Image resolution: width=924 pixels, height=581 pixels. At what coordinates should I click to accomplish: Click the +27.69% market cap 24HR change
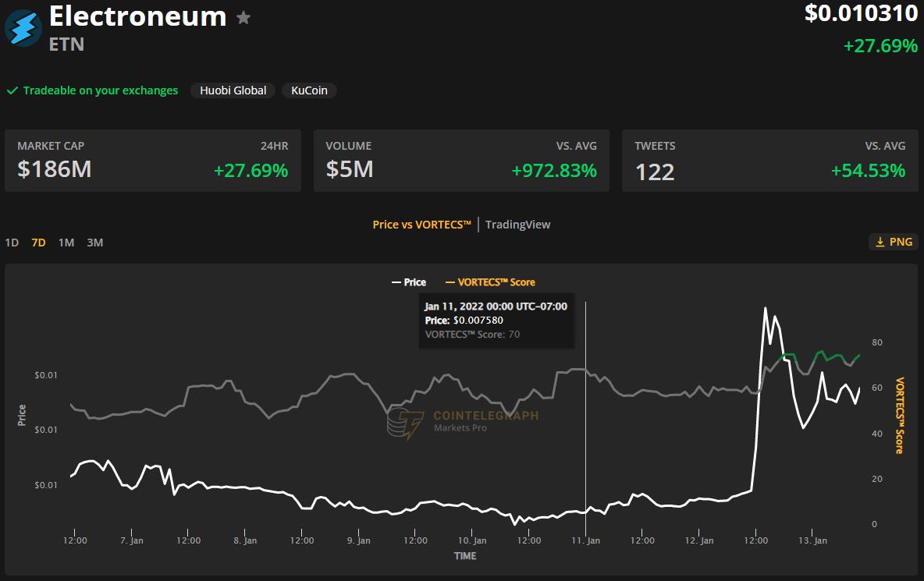(x=251, y=170)
